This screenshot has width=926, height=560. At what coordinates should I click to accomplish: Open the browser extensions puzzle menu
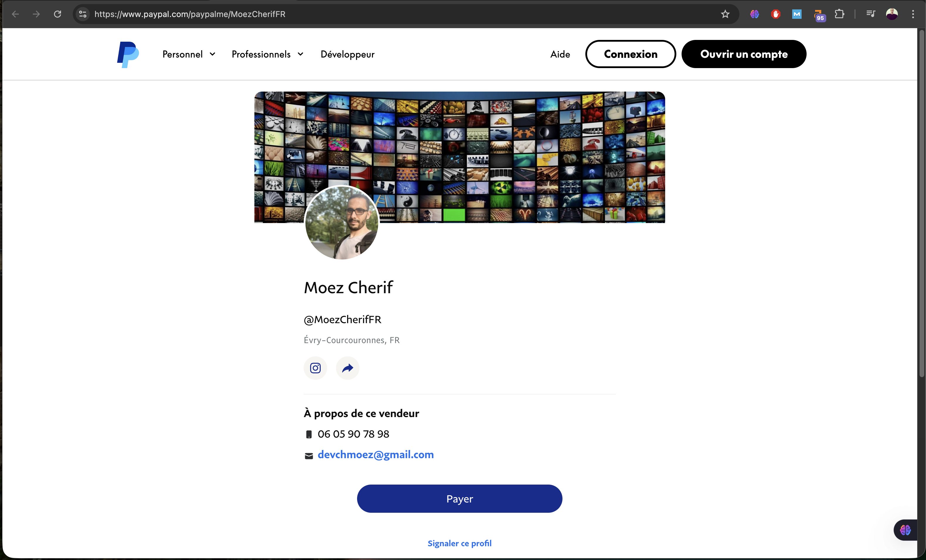(x=840, y=14)
